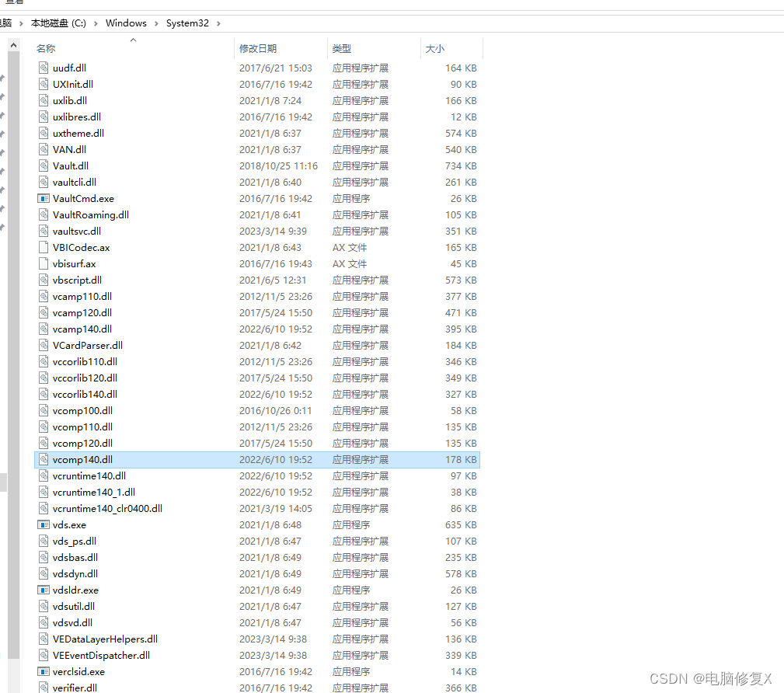Viewport: 784px width, 693px height.
Task: Click date 2016/10/26 0:11 of vcomp100.dll
Action: pyautogui.click(x=276, y=410)
